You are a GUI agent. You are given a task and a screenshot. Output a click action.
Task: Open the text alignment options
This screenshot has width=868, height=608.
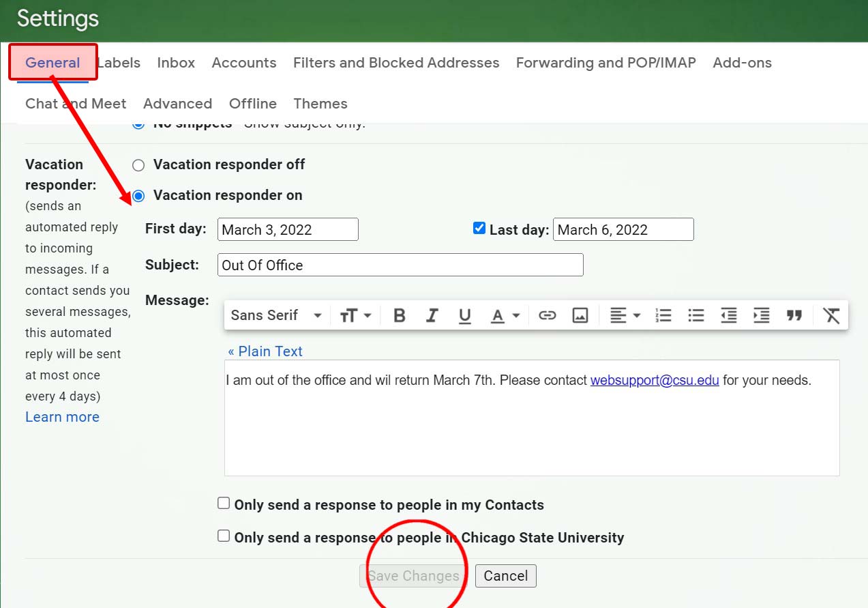(625, 315)
